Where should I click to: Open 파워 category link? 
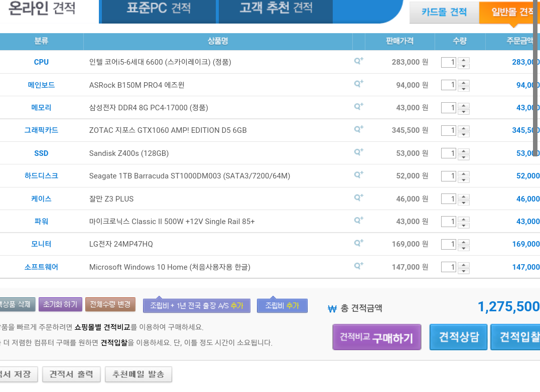(x=41, y=222)
